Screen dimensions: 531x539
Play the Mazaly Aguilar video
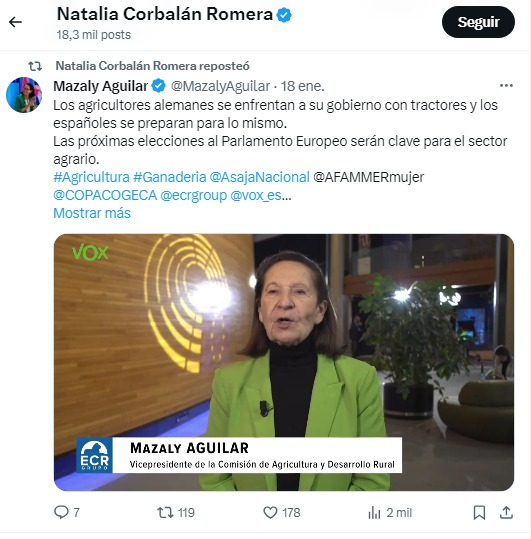(x=284, y=362)
